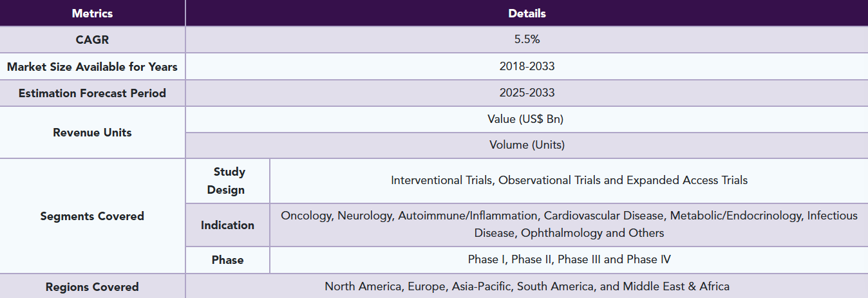Screen dimensions: 868x298
Task: Click the Oncology, Neurology indication list cell
Action: coord(569,225)
